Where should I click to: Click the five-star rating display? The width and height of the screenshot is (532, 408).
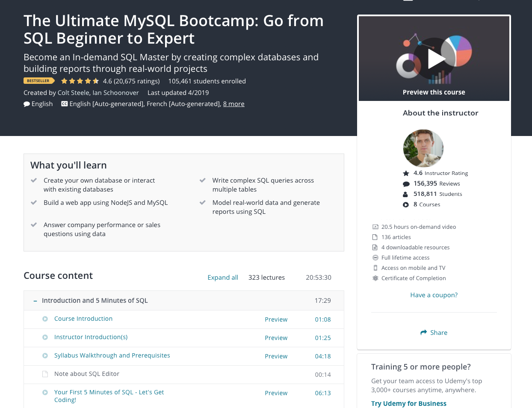tap(80, 81)
